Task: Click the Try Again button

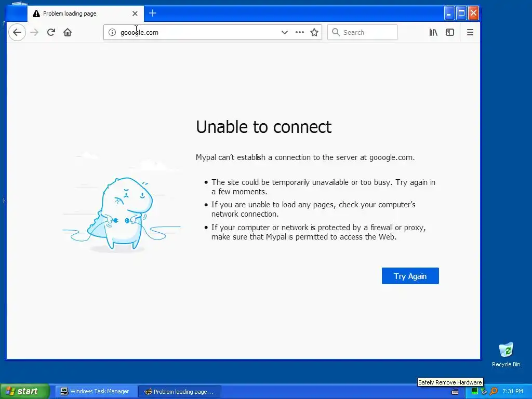Action: click(410, 276)
